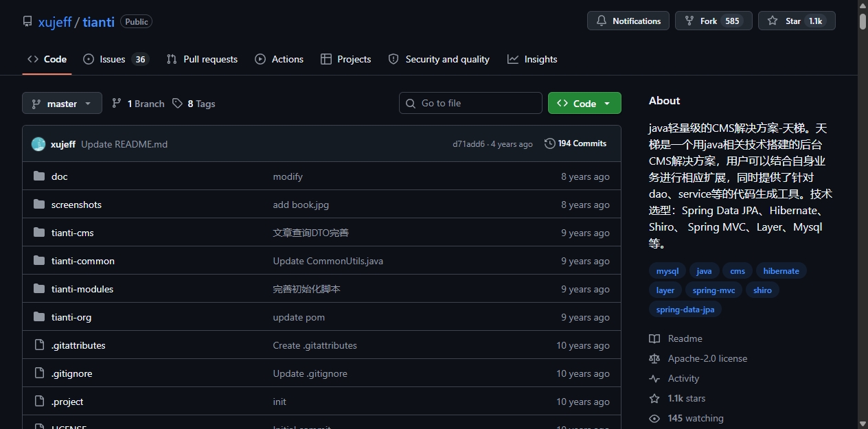Select the hibernate topic tag
The image size is (868, 429).
(781, 271)
